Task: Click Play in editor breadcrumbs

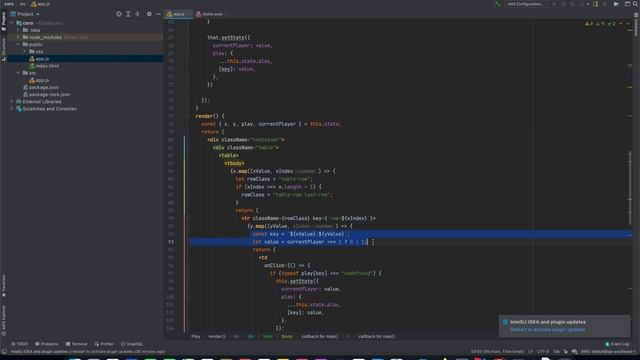Action: [x=196, y=337]
